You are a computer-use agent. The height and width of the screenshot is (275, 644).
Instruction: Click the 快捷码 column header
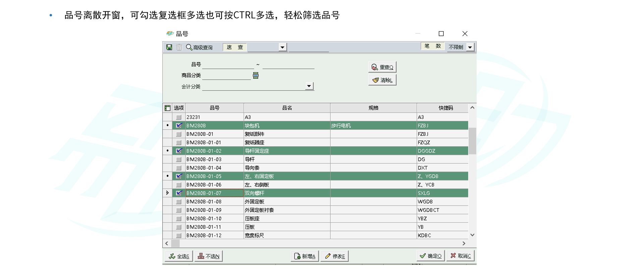pos(445,108)
